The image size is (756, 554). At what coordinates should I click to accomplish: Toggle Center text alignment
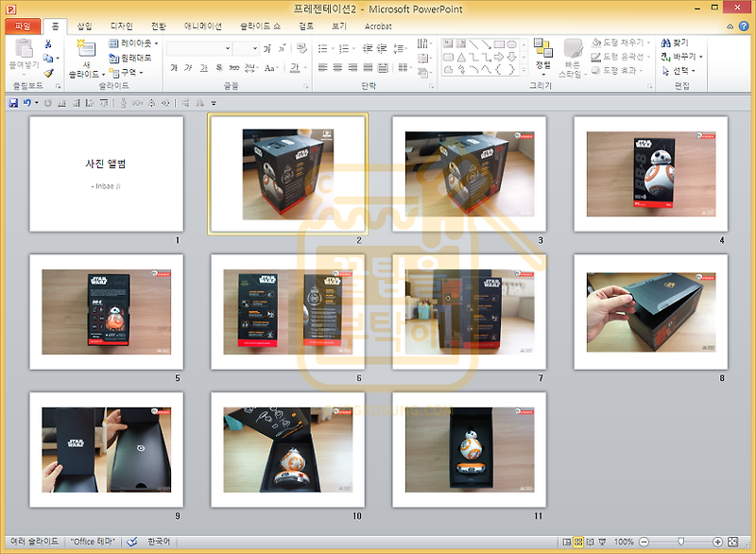(337, 67)
